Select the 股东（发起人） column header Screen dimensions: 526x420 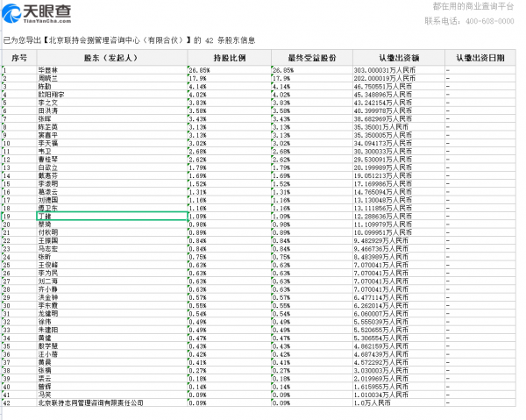click(x=111, y=58)
